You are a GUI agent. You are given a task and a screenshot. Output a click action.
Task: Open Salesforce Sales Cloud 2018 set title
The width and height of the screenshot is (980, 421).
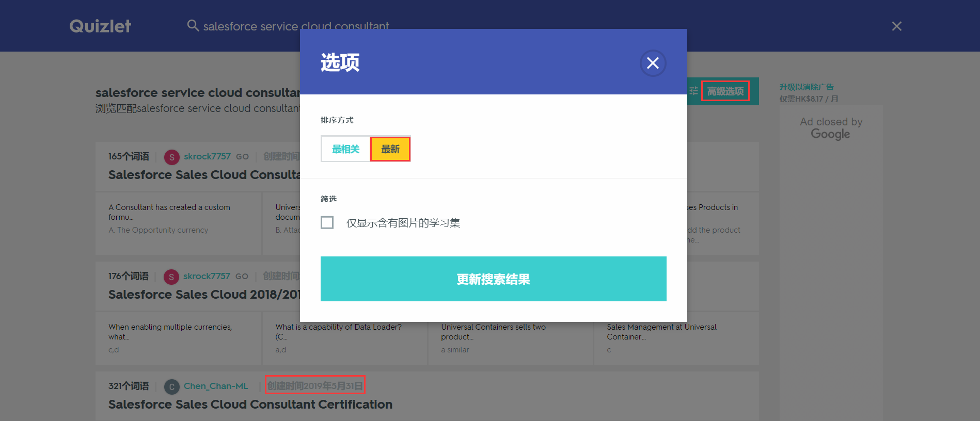click(x=204, y=295)
